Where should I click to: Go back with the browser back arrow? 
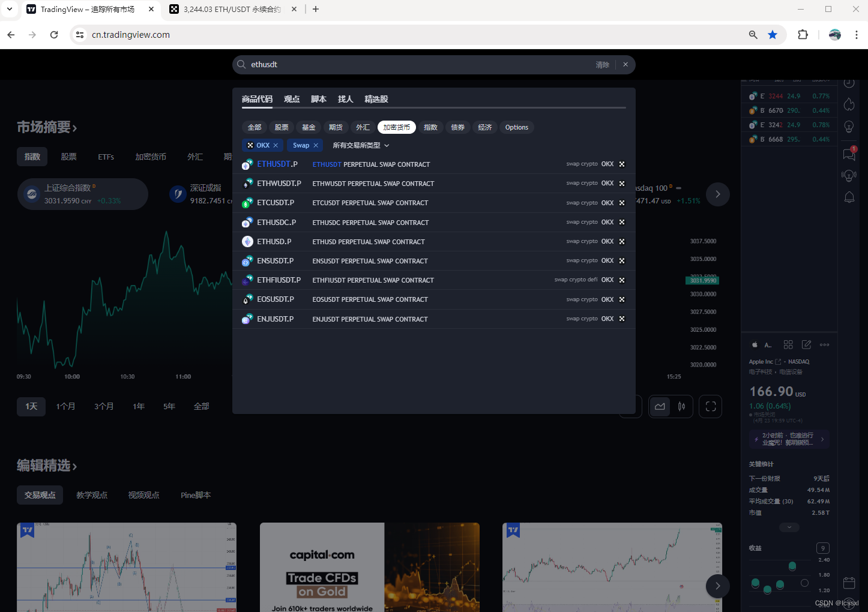click(x=11, y=35)
